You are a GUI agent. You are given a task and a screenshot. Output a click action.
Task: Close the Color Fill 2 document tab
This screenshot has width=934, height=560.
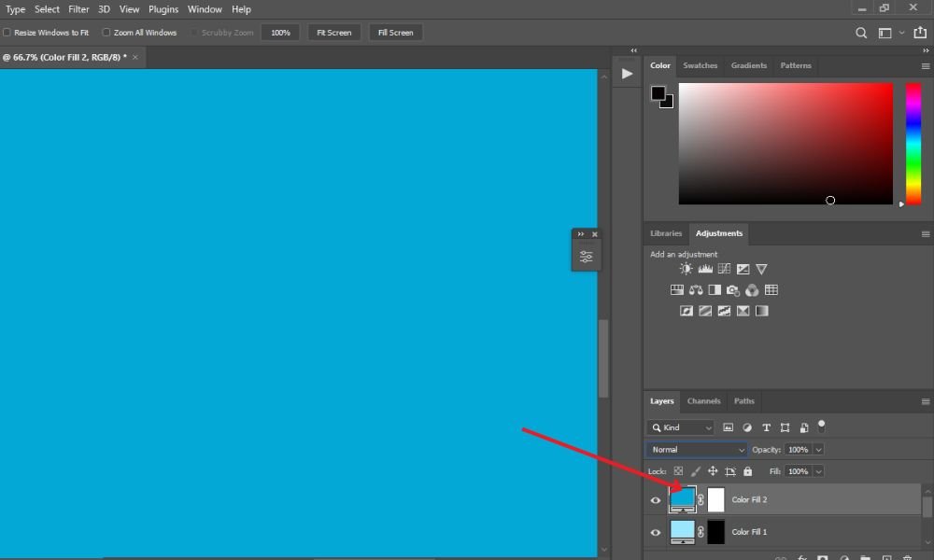point(135,57)
